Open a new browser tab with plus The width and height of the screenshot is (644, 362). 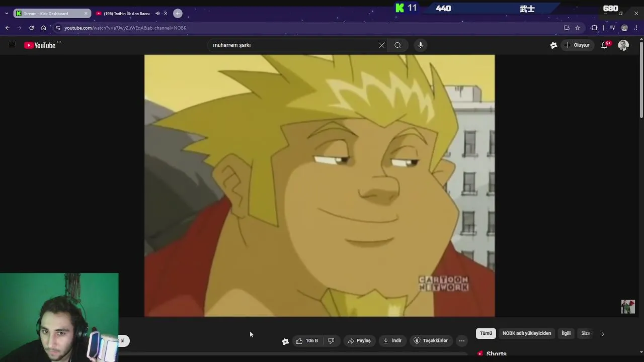pyautogui.click(x=178, y=14)
